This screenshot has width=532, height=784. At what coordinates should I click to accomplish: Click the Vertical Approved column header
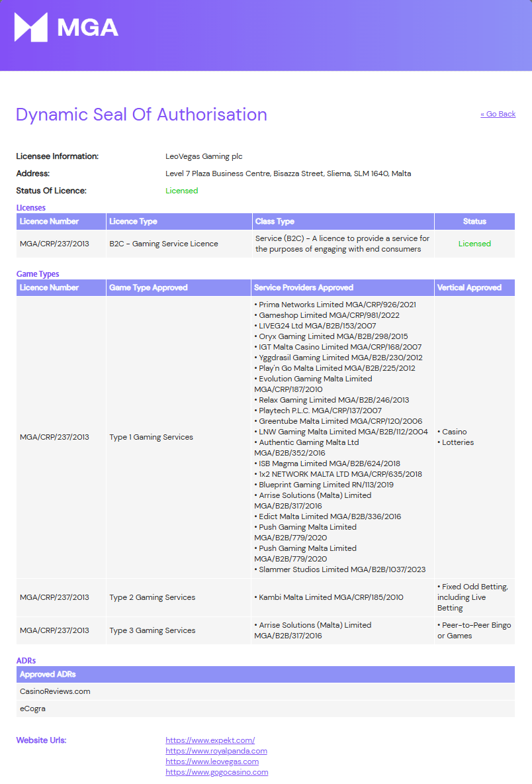click(x=474, y=287)
